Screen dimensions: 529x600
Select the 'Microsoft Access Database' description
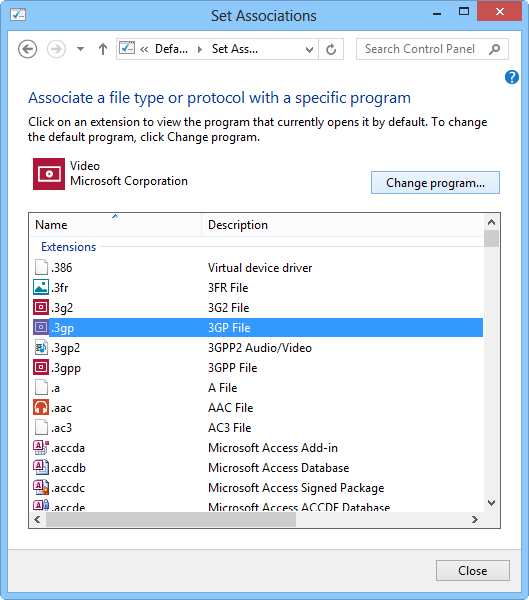pyautogui.click(x=279, y=468)
